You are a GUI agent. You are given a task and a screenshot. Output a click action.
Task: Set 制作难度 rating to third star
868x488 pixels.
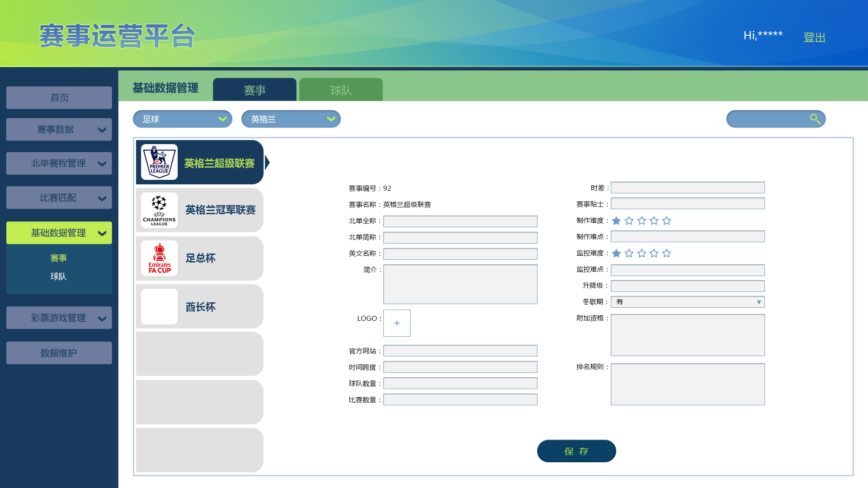(642, 221)
